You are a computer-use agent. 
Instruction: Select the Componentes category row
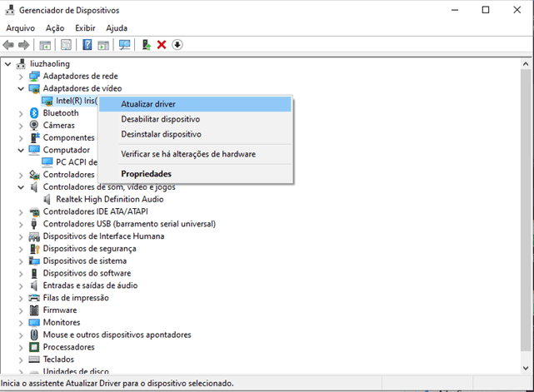point(69,138)
